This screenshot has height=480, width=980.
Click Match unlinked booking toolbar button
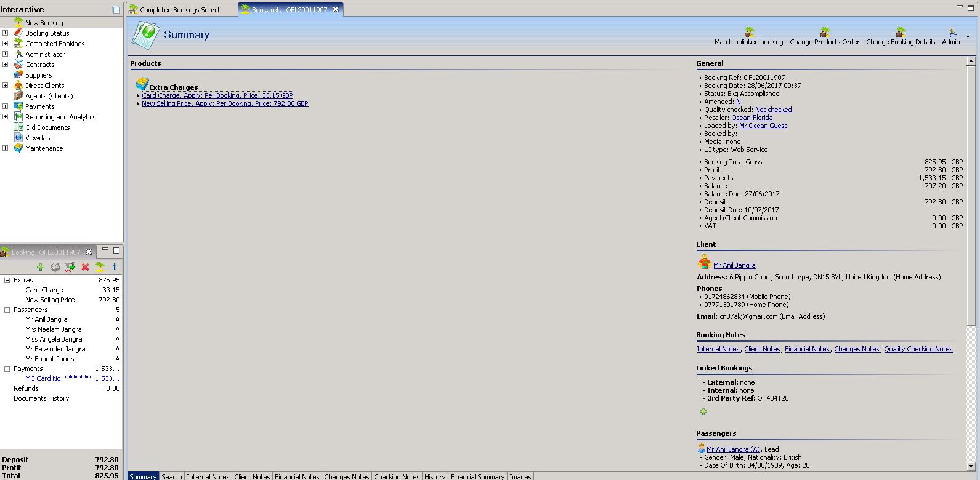(748, 37)
